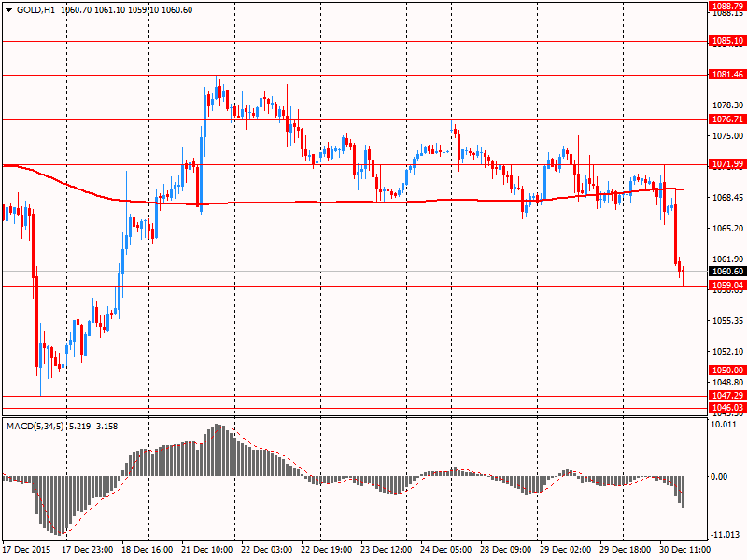
Task: Click the 1046.03 red price tag
Action: (x=726, y=408)
